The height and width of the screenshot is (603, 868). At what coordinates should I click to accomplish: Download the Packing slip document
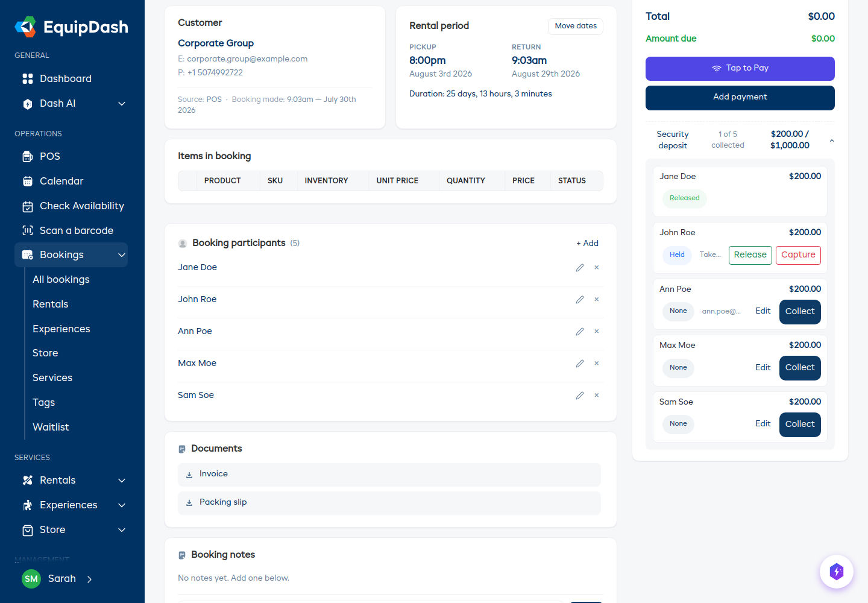pos(389,503)
